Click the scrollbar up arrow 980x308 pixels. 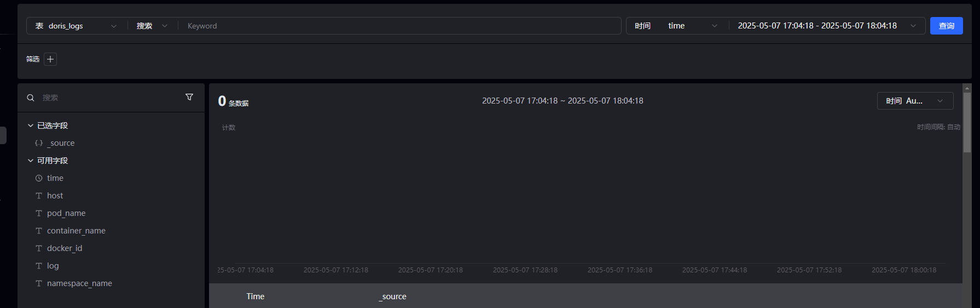tap(967, 88)
